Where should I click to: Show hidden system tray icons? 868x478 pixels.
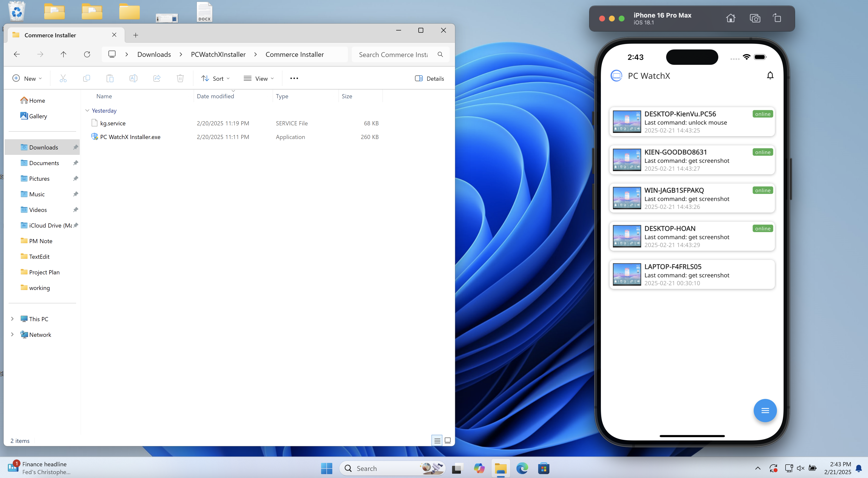(x=757, y=468)
